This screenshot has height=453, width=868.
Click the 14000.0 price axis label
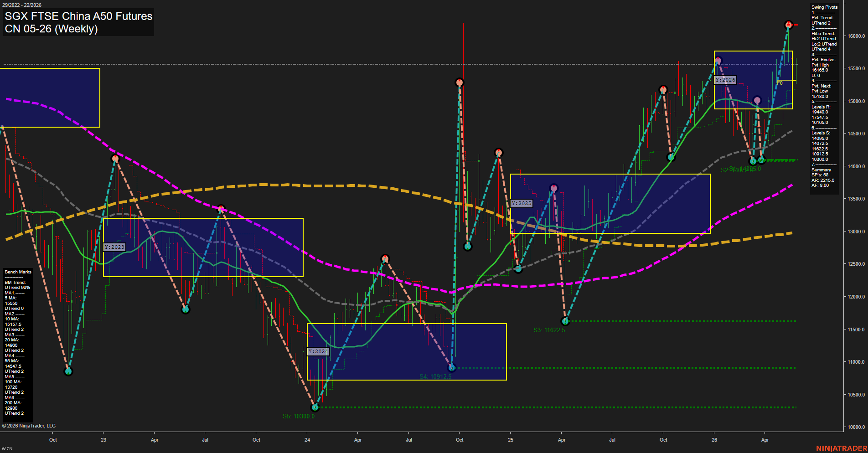tap(856, 166)
